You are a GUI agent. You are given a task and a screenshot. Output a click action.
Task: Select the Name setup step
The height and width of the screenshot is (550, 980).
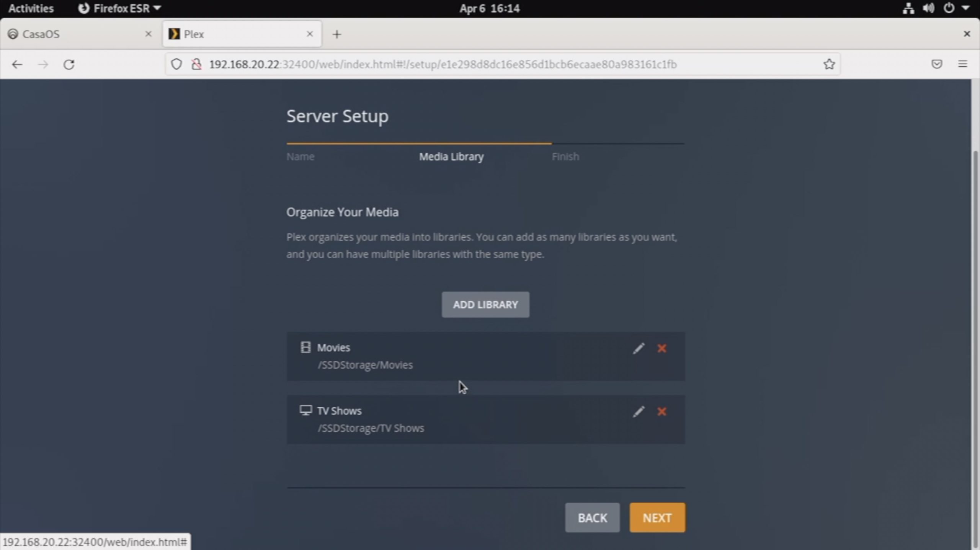pyautogui.click(x=301, y=157)
